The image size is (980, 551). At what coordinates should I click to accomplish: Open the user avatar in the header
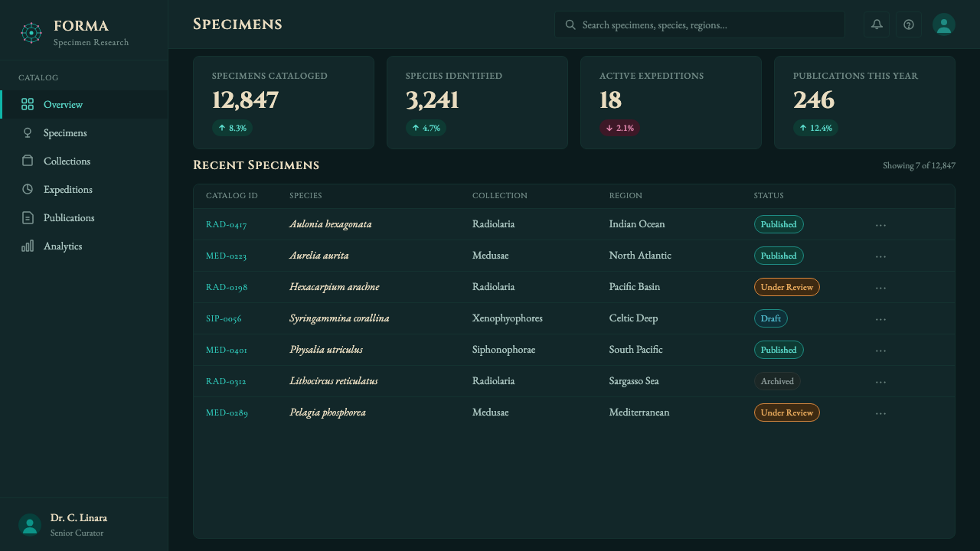click(944, 24)
